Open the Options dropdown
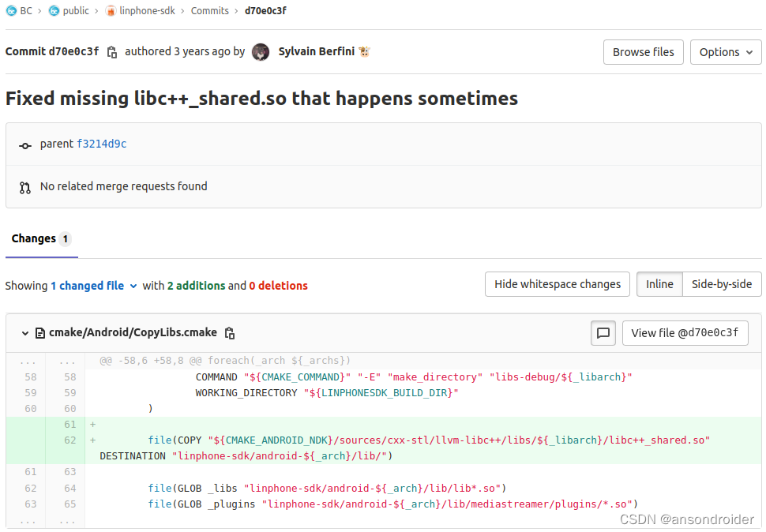 726,52
